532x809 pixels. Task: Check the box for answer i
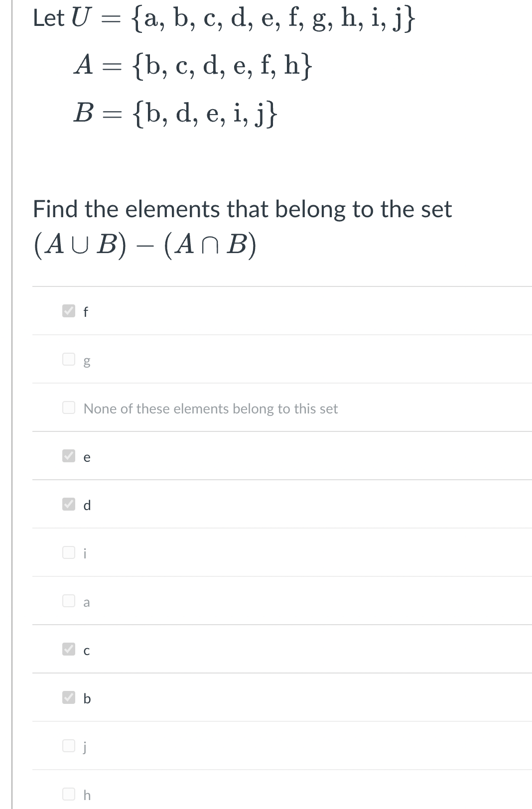coord(69,552)
